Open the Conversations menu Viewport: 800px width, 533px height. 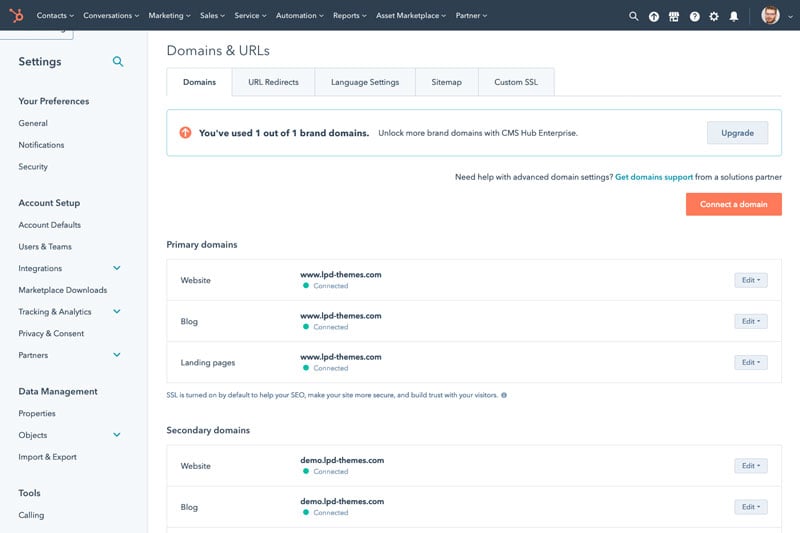(x=111, y=16)
